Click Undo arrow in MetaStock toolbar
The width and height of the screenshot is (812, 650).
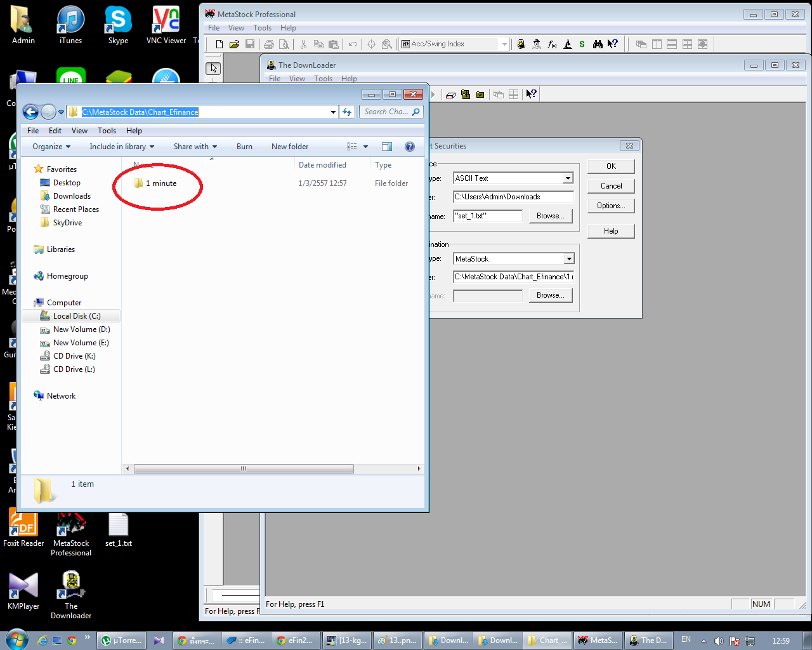coord(353,44)
